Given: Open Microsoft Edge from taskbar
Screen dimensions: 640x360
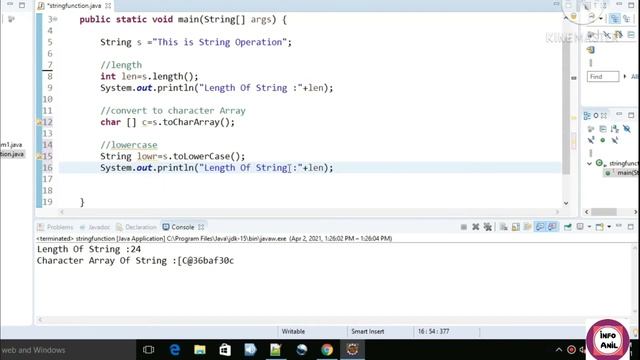Looking at the screenshot, I should [x=175, y=350].
